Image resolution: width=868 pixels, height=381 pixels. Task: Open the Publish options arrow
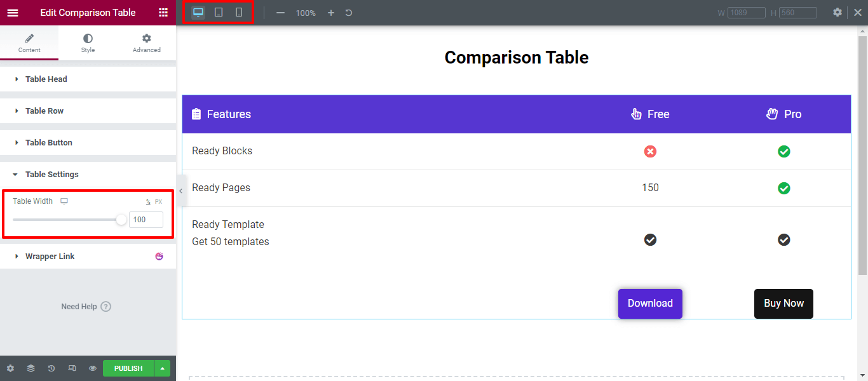[161, 368]
